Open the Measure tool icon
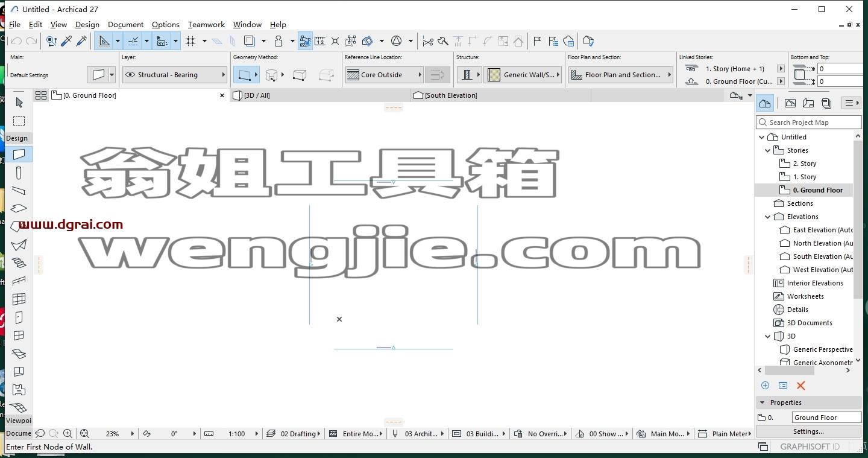868x458 pixels. point(320,41)
